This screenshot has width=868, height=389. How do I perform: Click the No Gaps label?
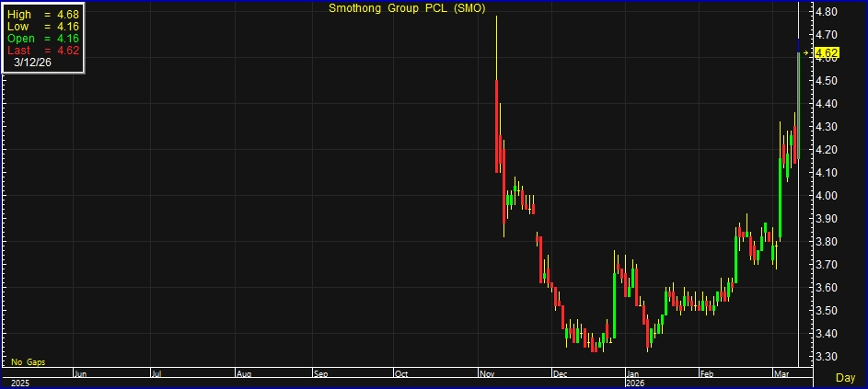28,362
